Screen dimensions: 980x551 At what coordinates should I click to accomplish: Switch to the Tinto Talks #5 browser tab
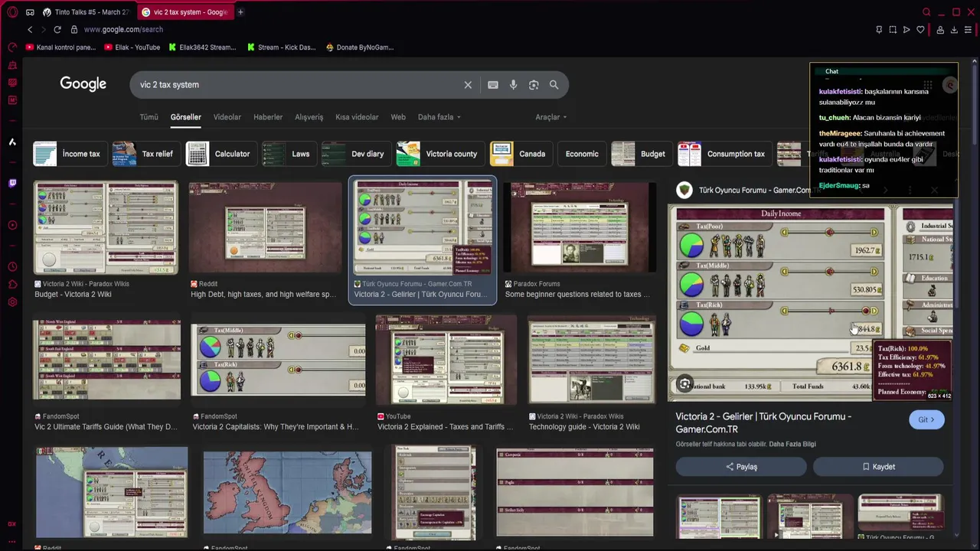[x=87, y=12]
